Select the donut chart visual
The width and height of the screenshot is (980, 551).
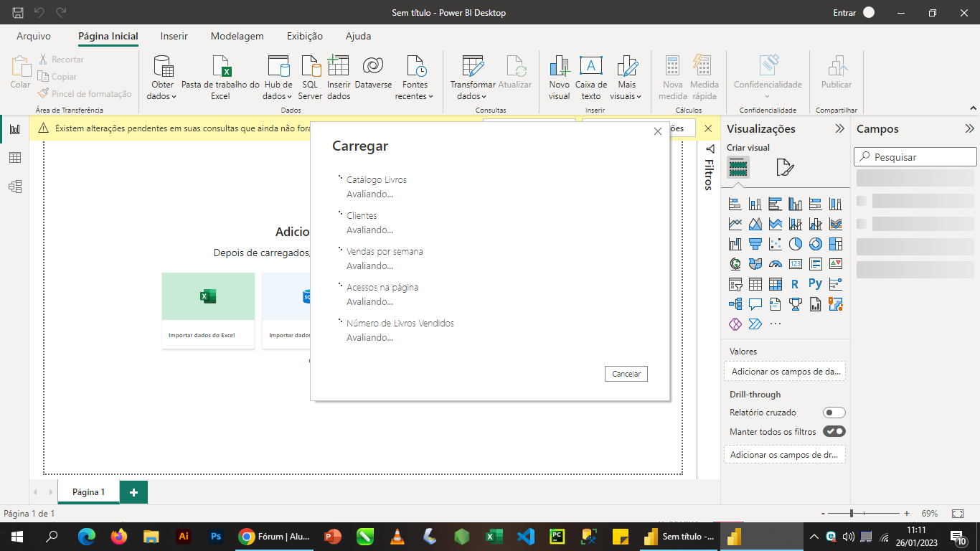pyautogui.click(x=815, y=244)
